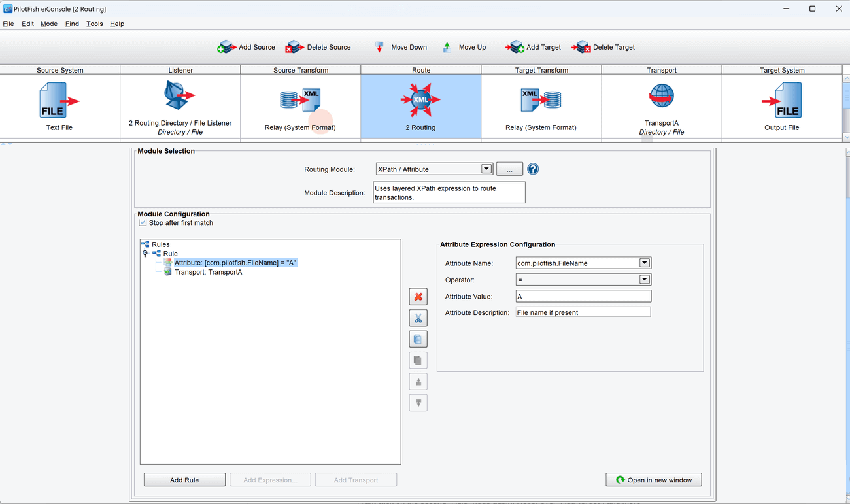Open the Help menu
850x504 pixels.
coord(117,24)
